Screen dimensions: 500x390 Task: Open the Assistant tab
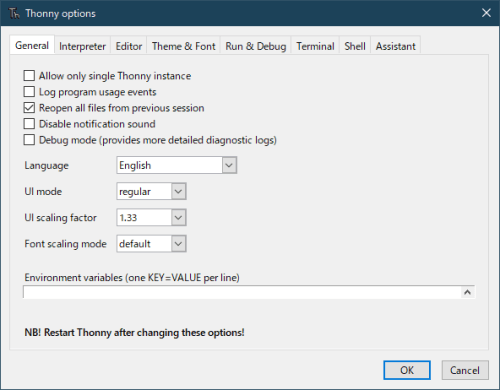[396, 46]
